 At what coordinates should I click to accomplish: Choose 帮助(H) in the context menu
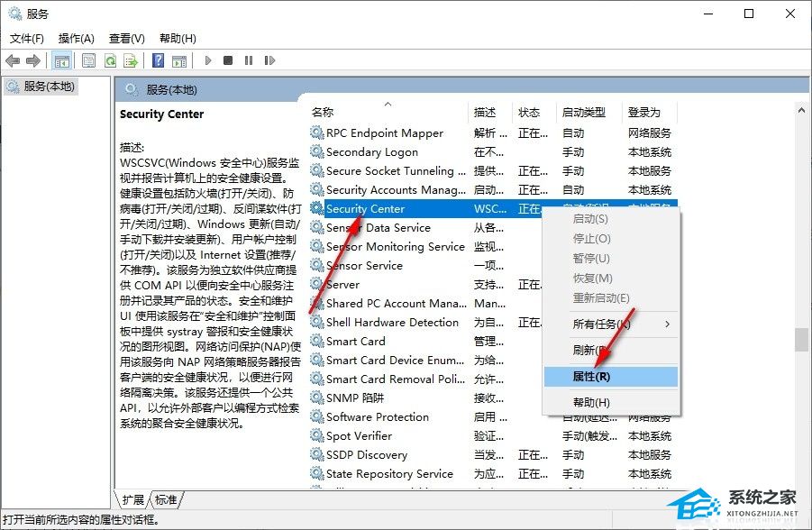coord(611,403)
